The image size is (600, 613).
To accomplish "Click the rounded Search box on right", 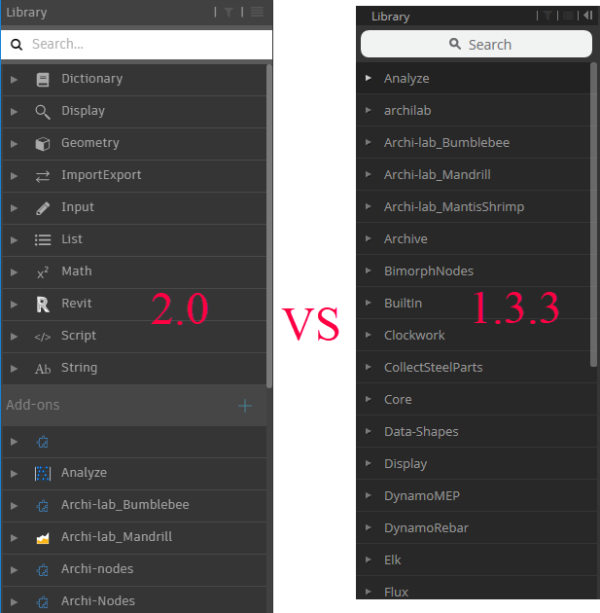I will point(476,44).
